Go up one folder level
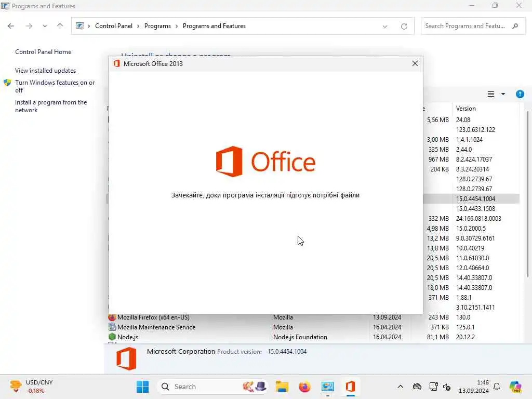The width and height of the screenshot is (532, 399). pos(60,26)
